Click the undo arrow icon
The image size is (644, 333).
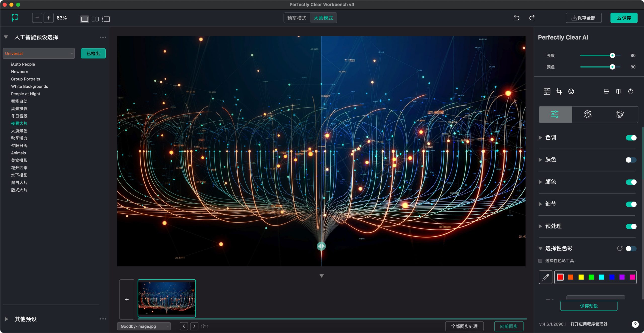point(516,18)
